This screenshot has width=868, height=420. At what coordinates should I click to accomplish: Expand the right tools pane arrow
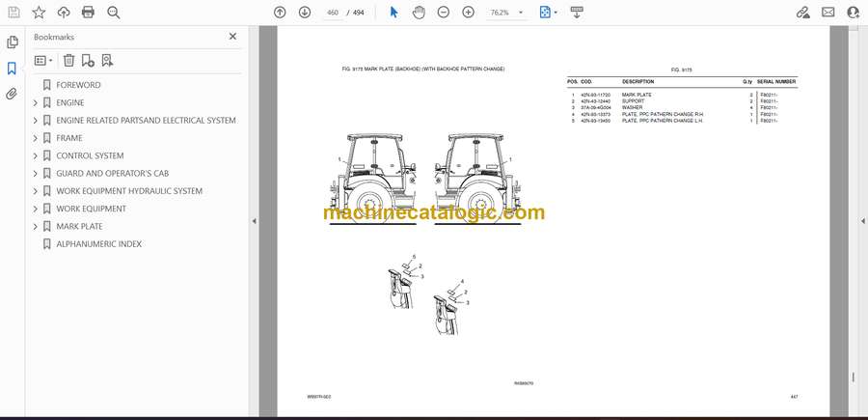click(862, 221)
